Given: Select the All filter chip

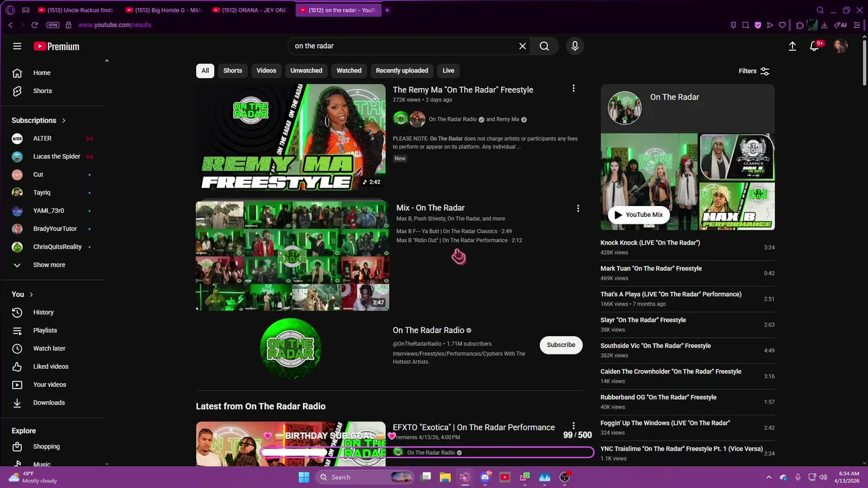Looking at the screenshot, I should tap(205, 70).
